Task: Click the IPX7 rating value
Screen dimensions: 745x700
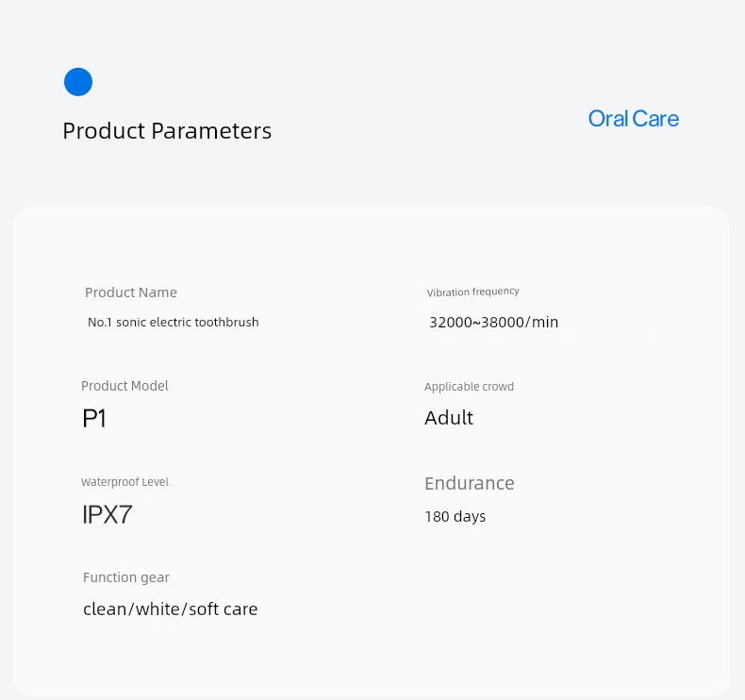Action: tap(108, 515)
